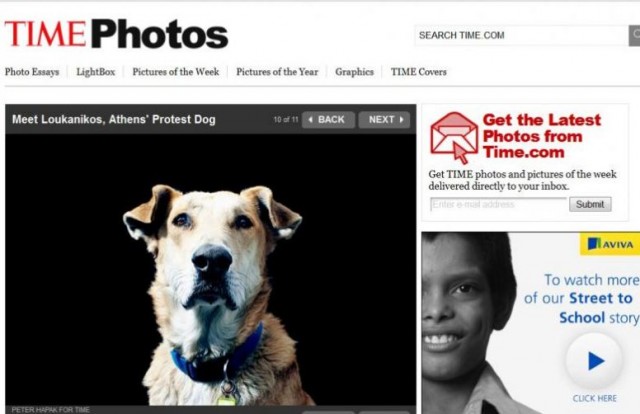Click the BACK arrow button
Image resolution: width=640 pixels, height=414 pixels.
tap(328, 120)
